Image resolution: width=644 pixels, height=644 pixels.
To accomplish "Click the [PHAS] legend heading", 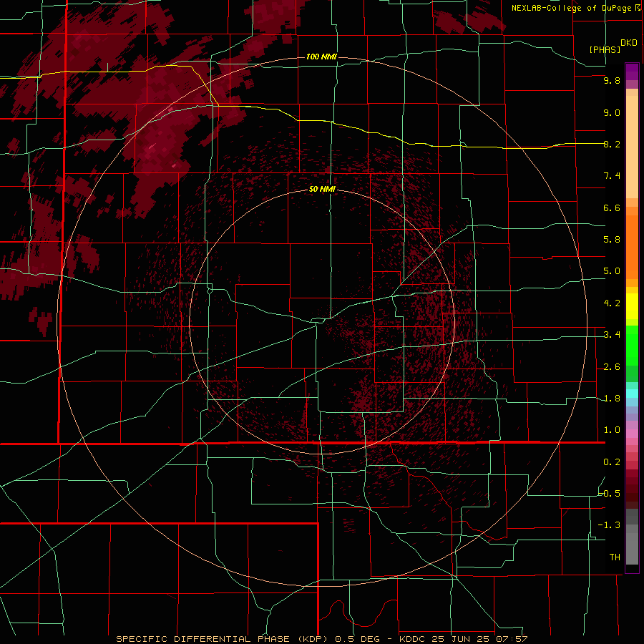I will (605, 49).
